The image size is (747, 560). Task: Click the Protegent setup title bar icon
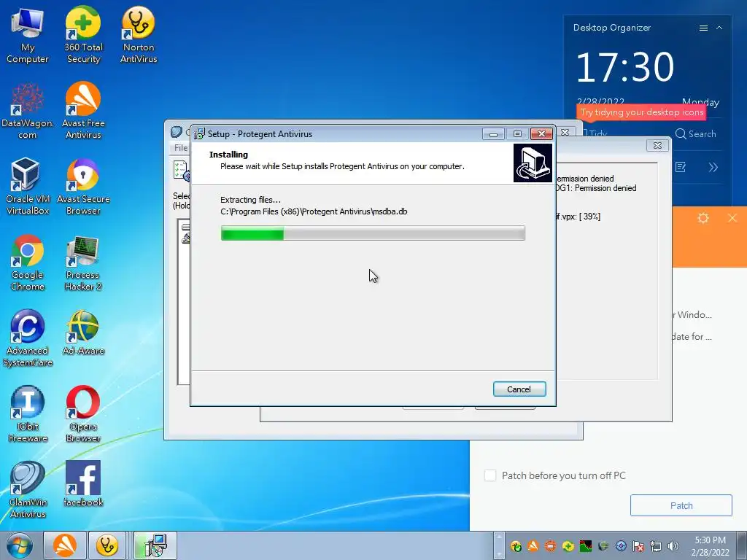point(200,134)
